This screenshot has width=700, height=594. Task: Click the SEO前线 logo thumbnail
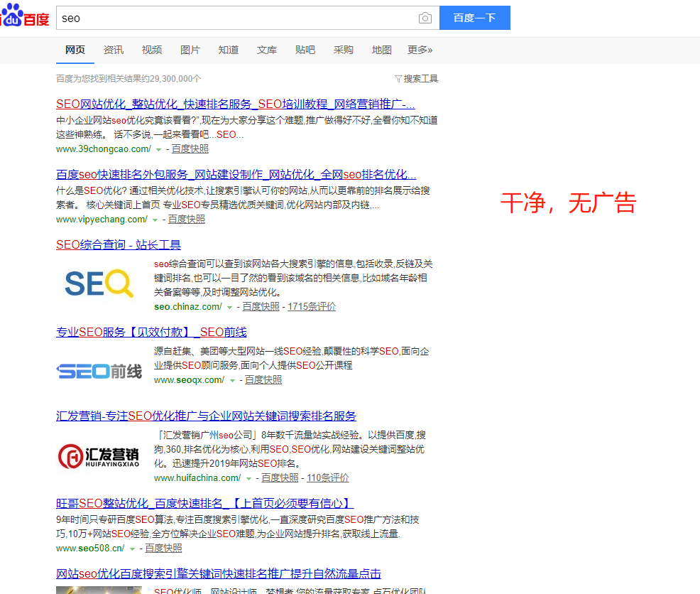click(x=99, y=371)
